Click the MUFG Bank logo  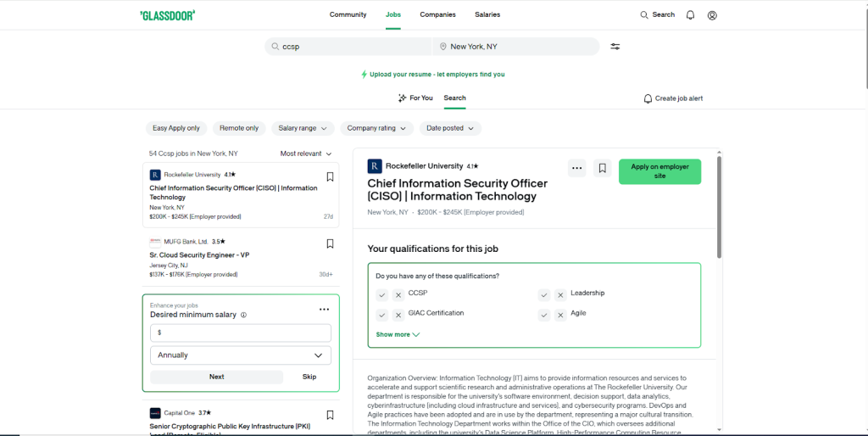tap(155, 242)
